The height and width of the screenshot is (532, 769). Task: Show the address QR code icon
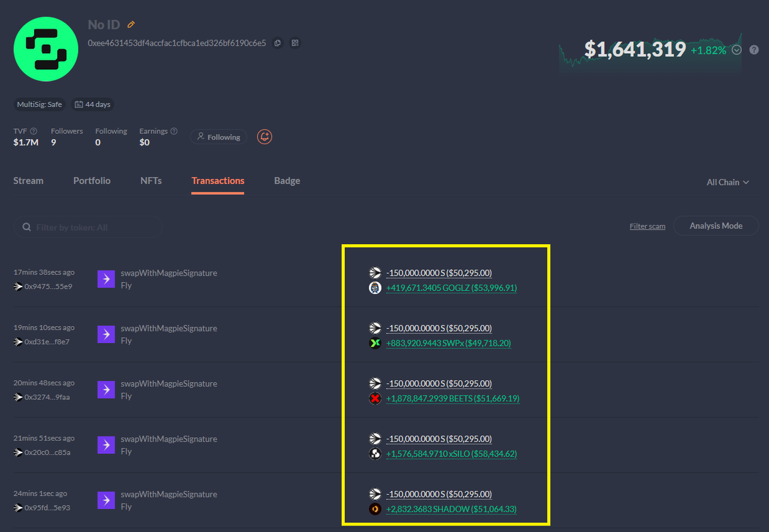click(x=295, y=43)
